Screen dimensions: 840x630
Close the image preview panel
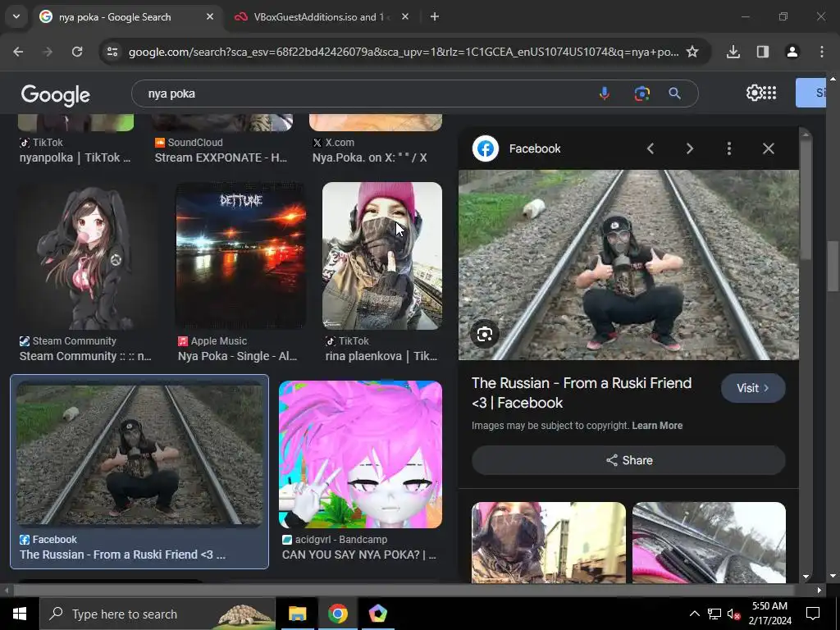tap(768, 148)
